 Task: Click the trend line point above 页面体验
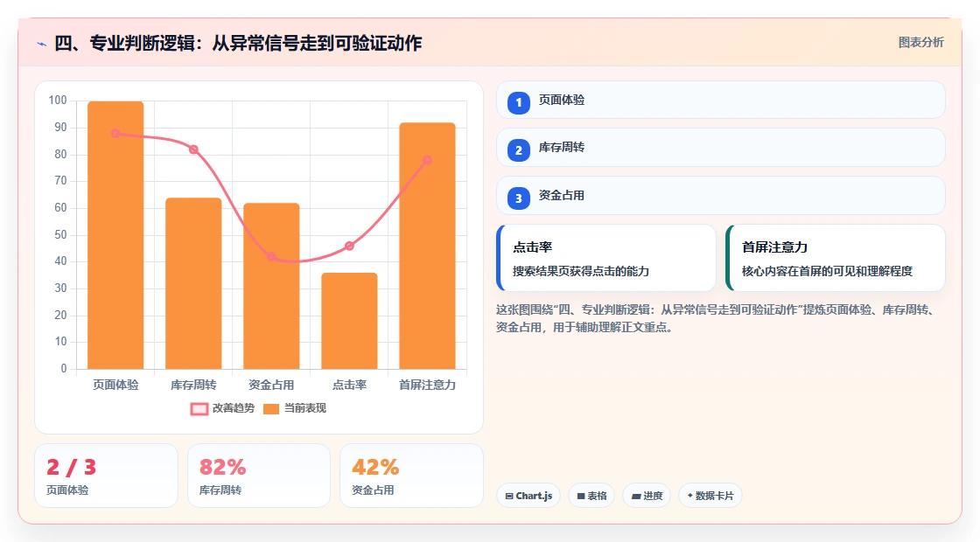pos(115,133)
